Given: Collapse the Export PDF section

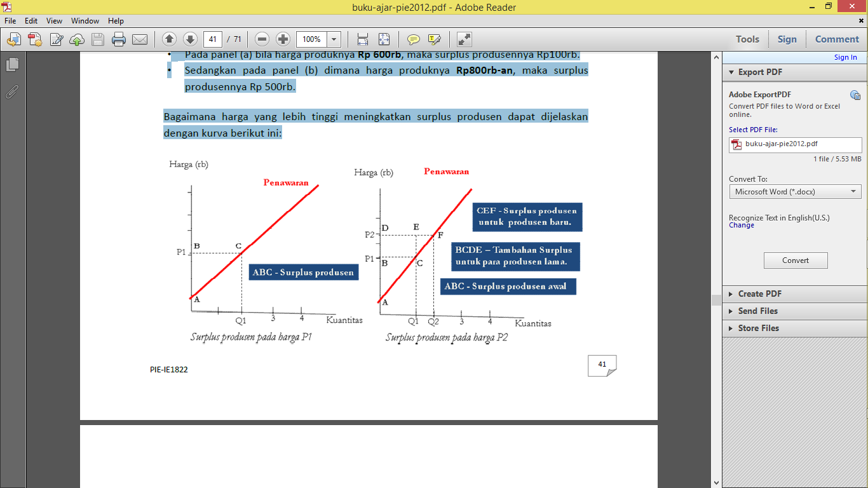Looking at the screenshot, I should pyautogui.click(x=795, y=72).
